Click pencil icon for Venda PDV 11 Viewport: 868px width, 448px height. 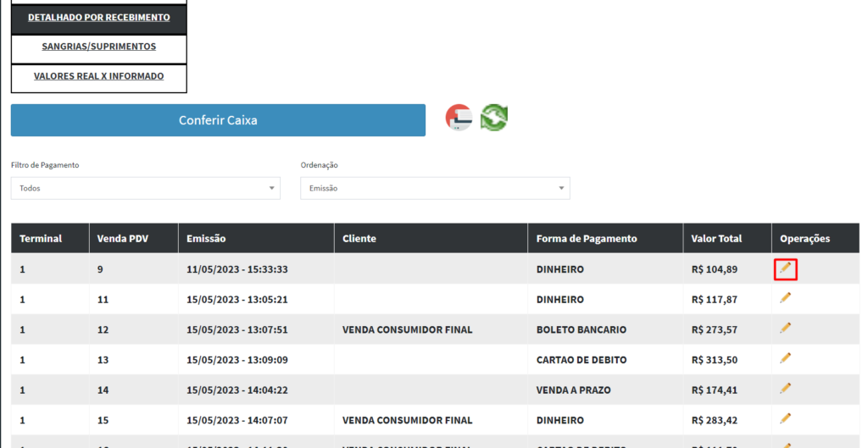click(786, 298)
